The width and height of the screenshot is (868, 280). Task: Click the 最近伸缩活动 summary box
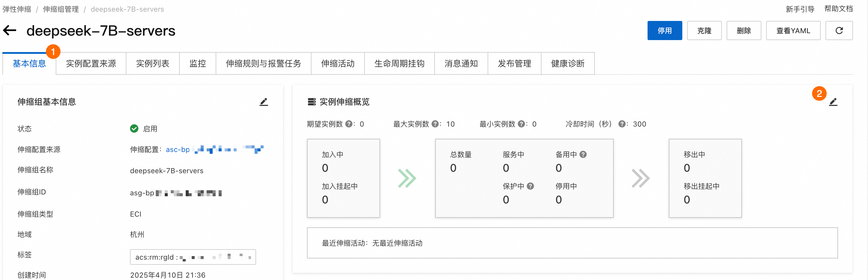click(572, 243)
